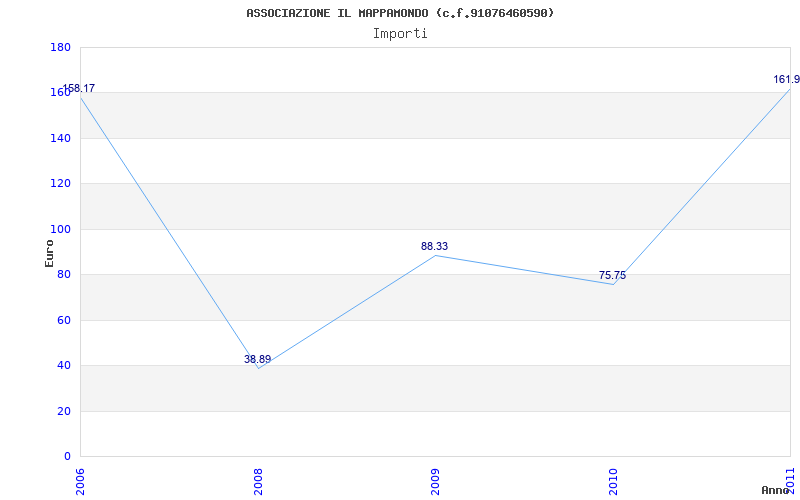Select the 60 y-axis tick label
This screenshot has height=500, width=800.
coord(63,320)
